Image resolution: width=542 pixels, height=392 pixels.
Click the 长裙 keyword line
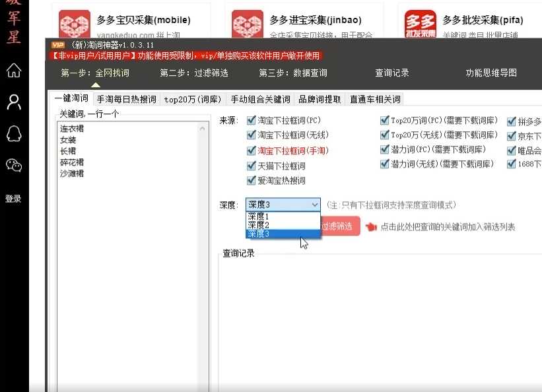point(68,151)
